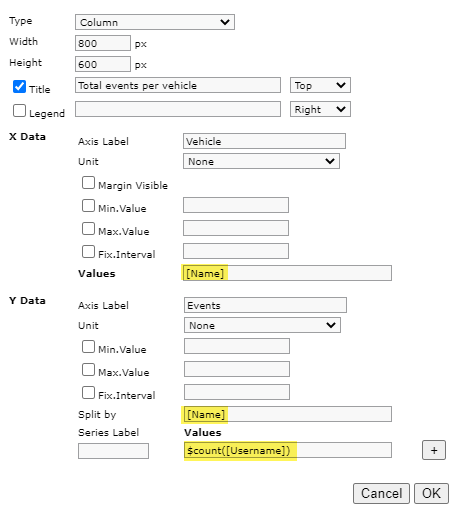The image size is (456, 513).
Task: Click the plus button to add series
Action: pyautogui.click(x=434, y=450)
